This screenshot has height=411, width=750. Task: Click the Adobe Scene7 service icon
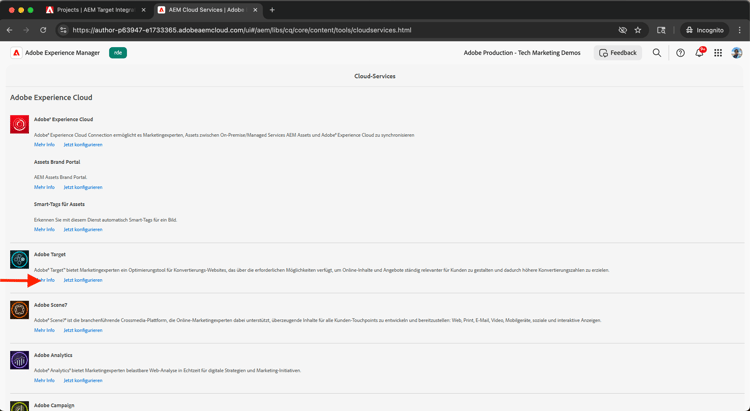pos(20,310)
